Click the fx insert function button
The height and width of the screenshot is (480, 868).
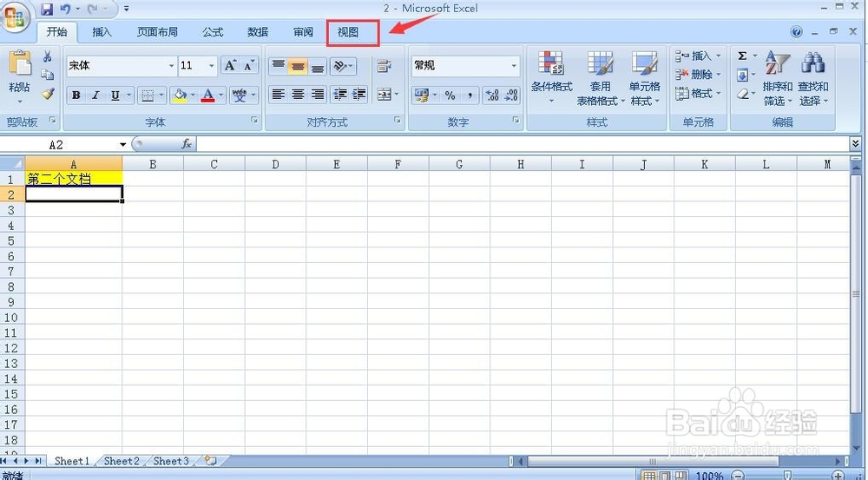(187, 144)
